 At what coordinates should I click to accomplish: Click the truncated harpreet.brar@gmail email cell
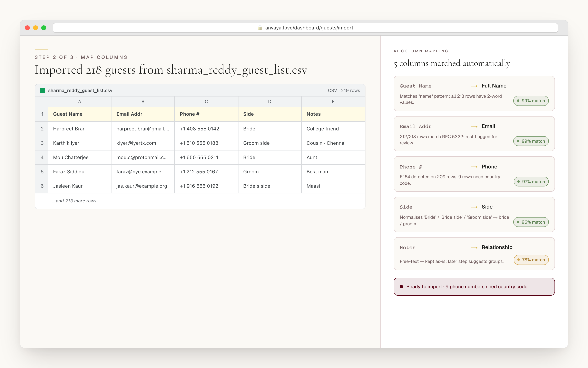coord(143,129)
